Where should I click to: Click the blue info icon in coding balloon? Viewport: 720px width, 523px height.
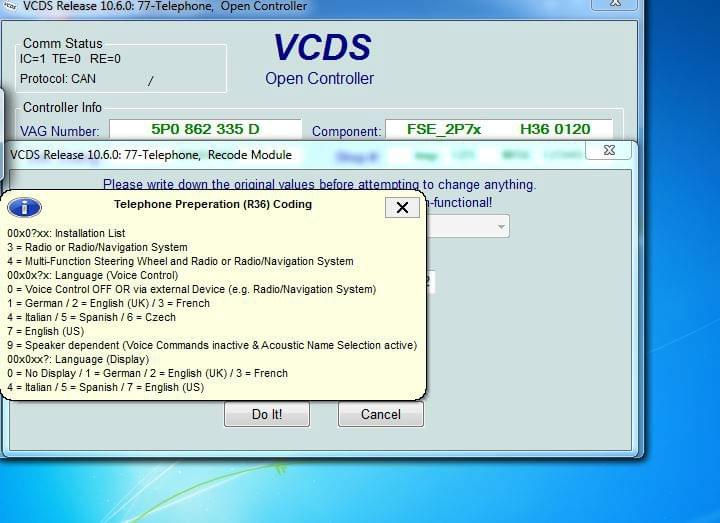24,208
